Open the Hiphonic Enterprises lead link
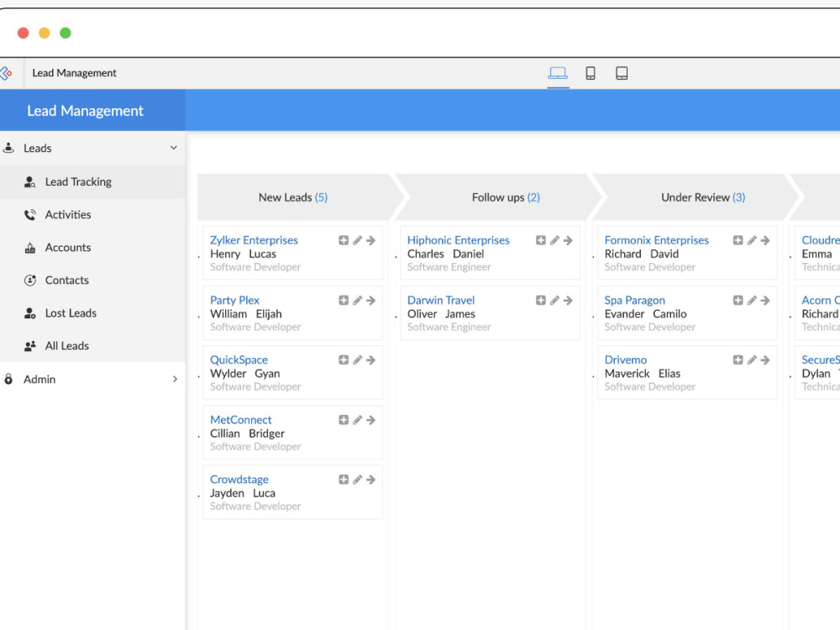The width and height of the screenshot is (840, 630). tap(459, 240)
